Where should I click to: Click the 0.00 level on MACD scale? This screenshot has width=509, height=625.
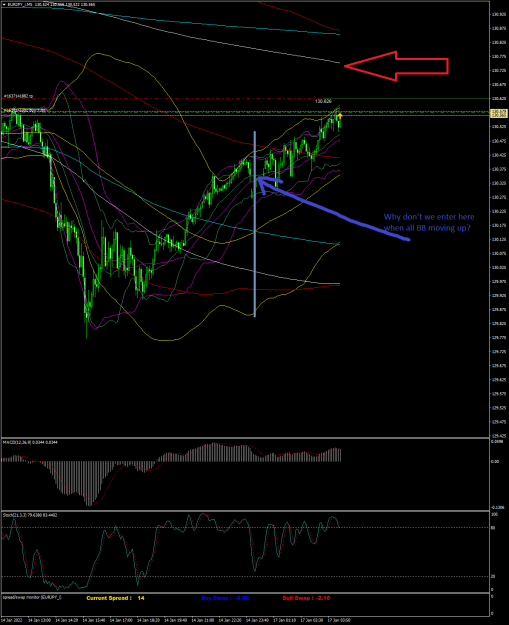[x=496, y=461]
